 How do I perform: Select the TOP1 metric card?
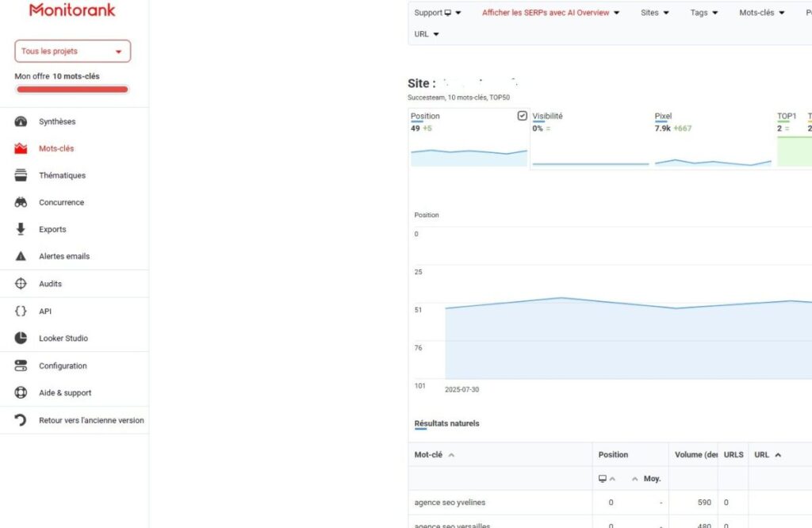point(794,138)
